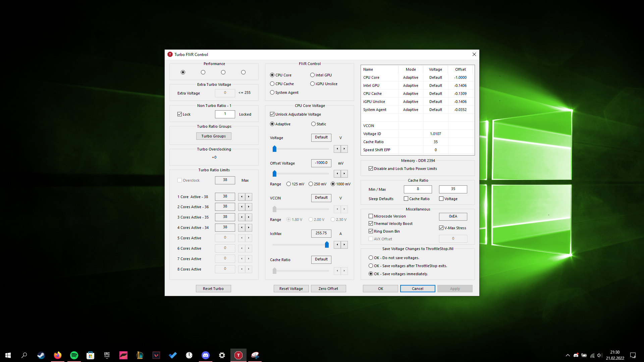The width and height of the screenshot is (644, 362).
Task: Open Discord taskbar icon
Action: tap(206, 355)
